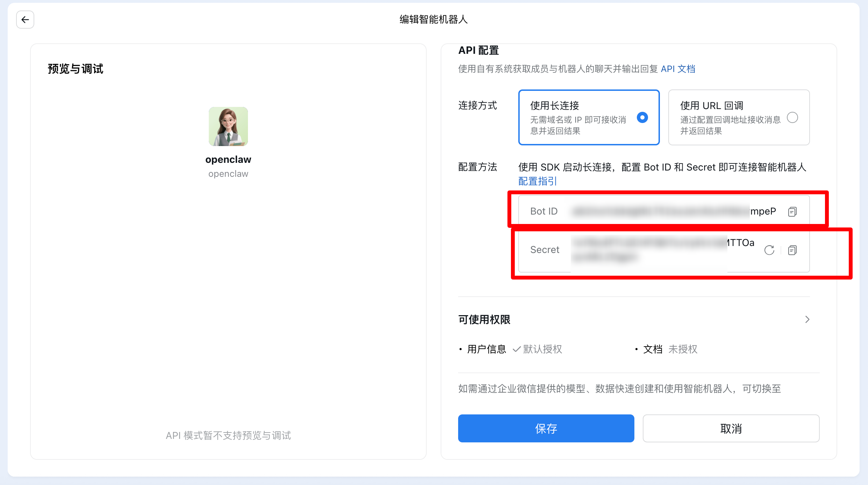The height and width of the screenshot is (485, 868).
Task: Click the 取消 button
Action: (731, 428)
